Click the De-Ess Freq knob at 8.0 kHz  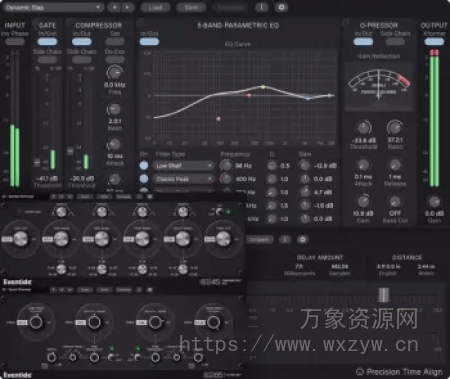click(x=114, y=72)
